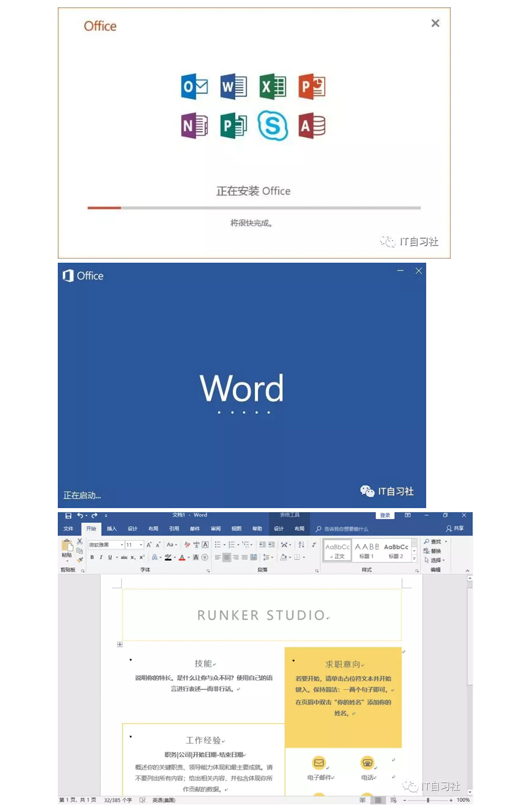Apply the 标题 2 style
The image size is (505, 812).
tap(396, 551)
